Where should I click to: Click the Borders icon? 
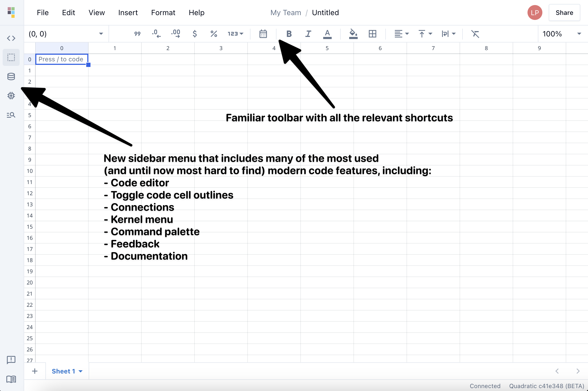tap(373, 33)
